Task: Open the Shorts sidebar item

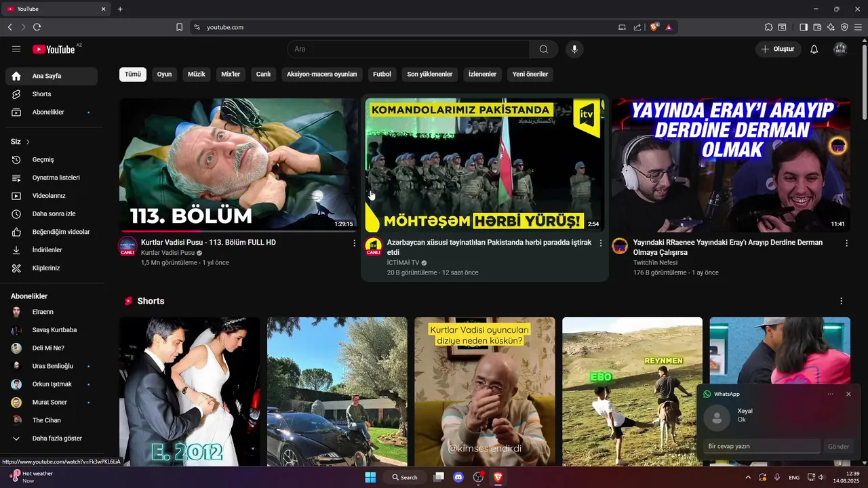Action: 52,94
